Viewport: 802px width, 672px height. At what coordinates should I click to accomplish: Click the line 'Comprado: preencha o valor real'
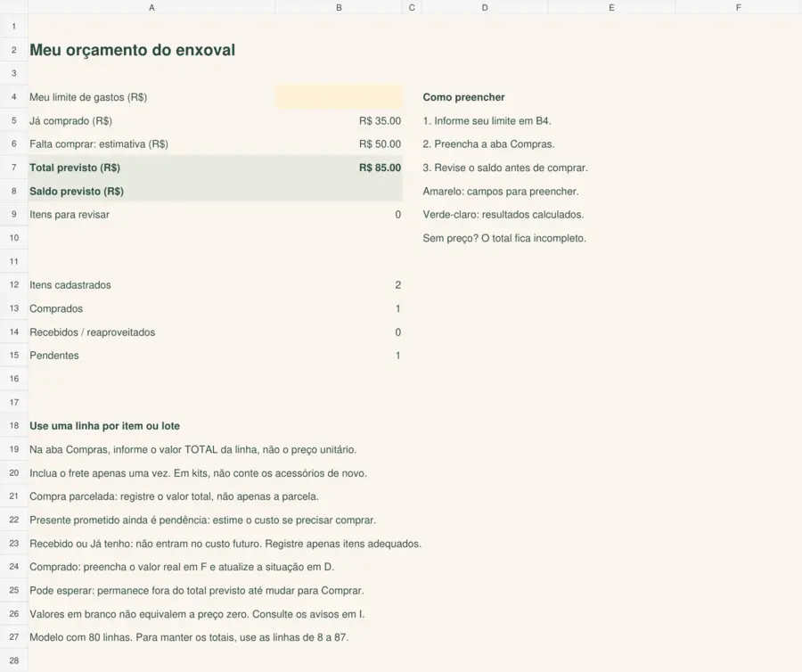coord(182,567)
